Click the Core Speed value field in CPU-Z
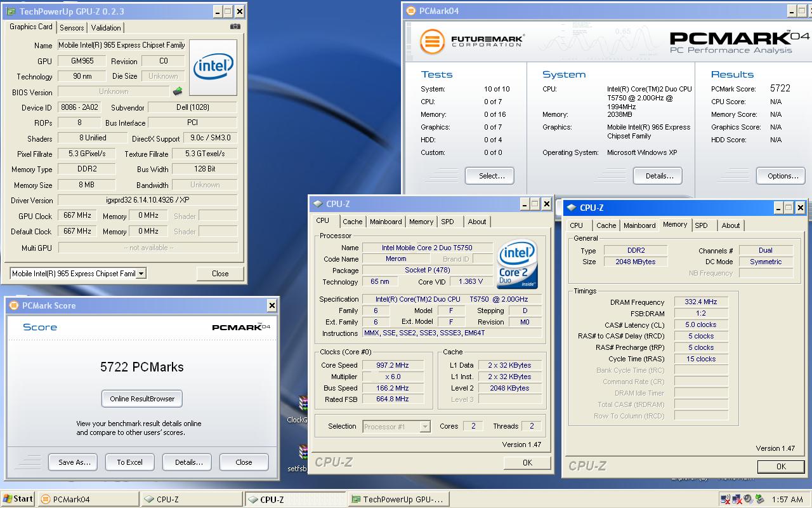This screenshot has width=812, height=508. pyautogui.click(x=393, y=365)
